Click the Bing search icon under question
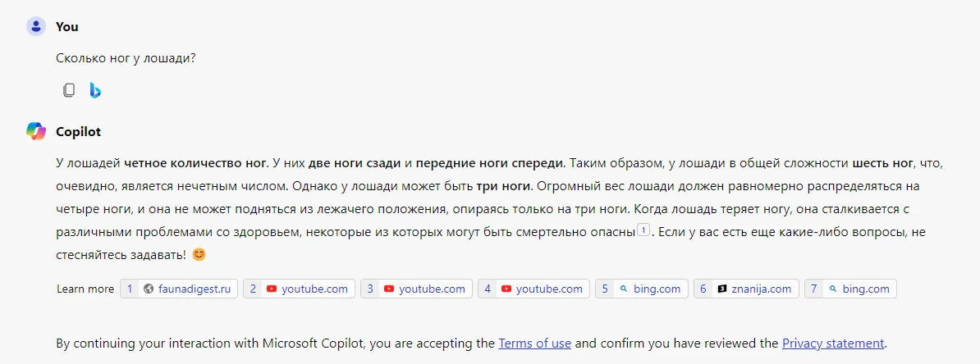This screenshot has height=364, width=980. tap(95, 90)
